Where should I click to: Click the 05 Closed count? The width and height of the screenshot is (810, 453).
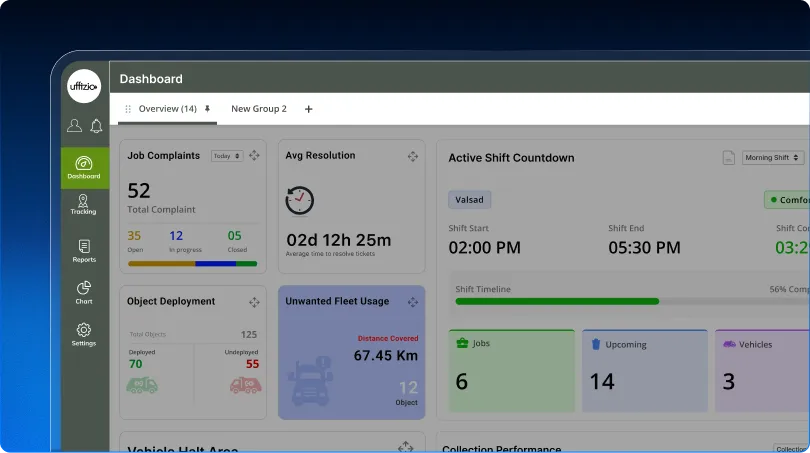click(235, 236)
